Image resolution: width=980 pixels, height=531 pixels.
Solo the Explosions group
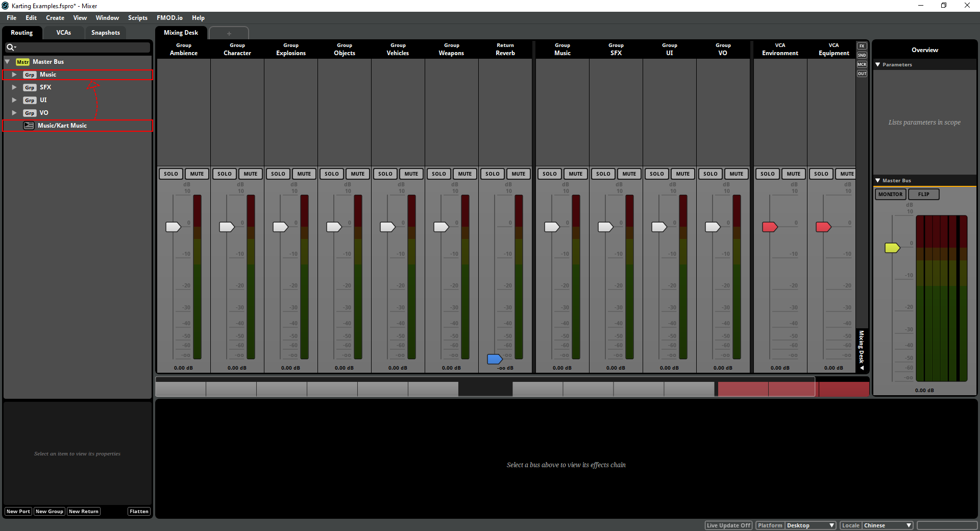click(x=278, y=174)
